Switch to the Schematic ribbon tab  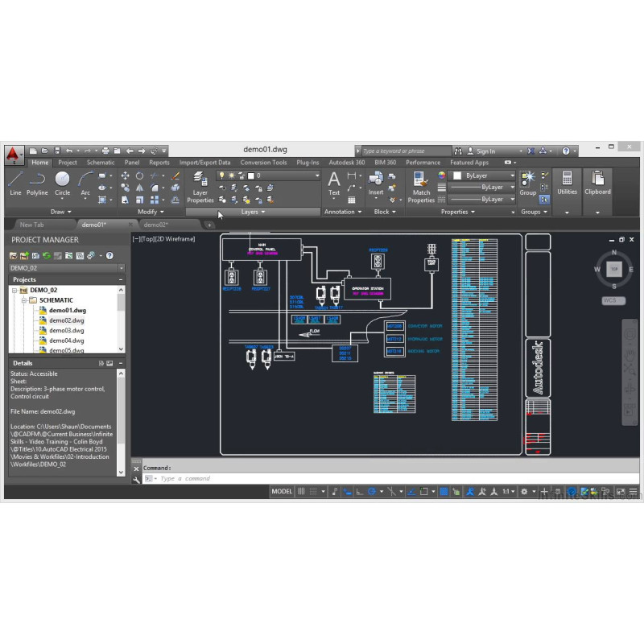click(101, 163)
